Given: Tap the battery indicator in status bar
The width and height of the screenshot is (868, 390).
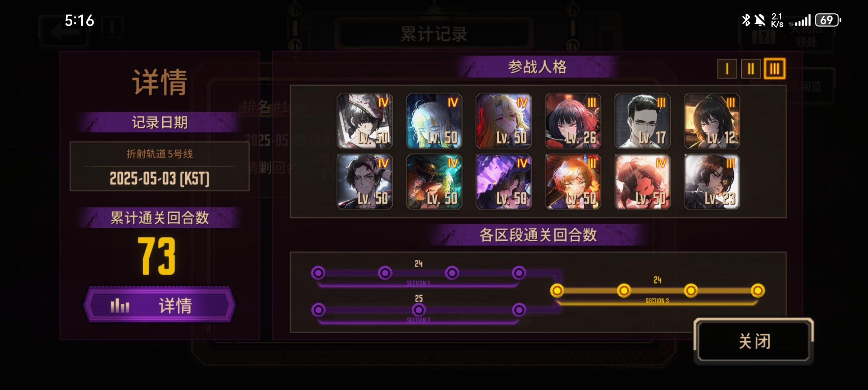Looking at the screenshot, I should coord(828,20).
